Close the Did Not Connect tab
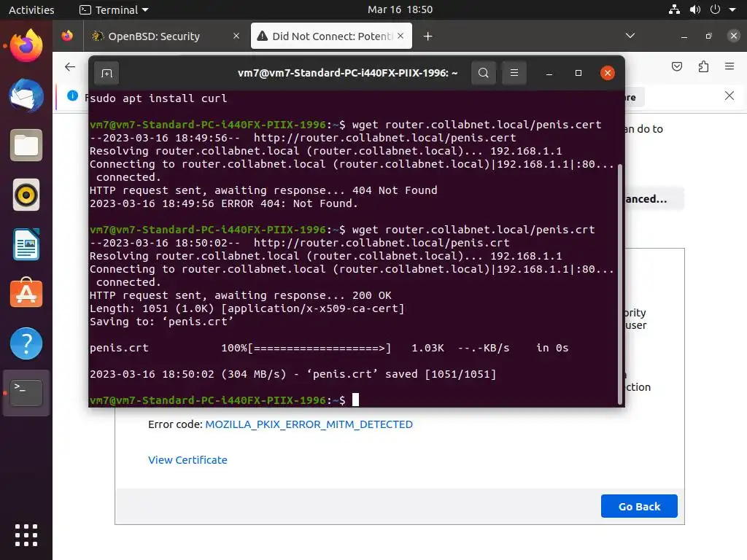Screen dimensions: 747x560 tap(400, 36)
